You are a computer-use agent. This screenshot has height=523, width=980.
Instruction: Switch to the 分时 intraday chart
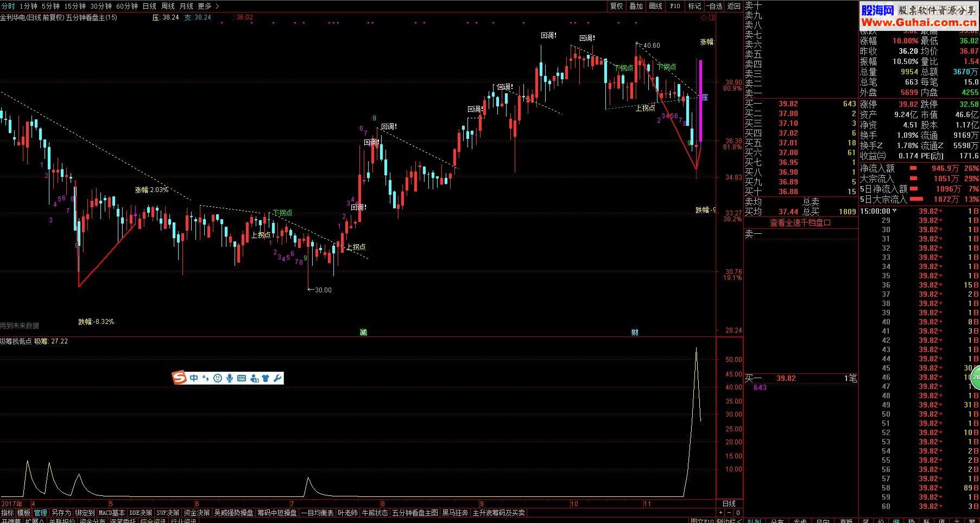pyautogui.click(x=8, y=6)
